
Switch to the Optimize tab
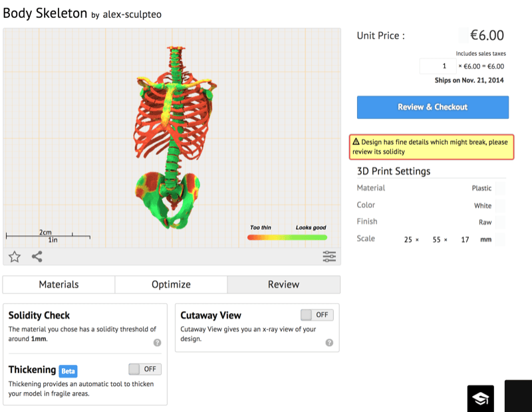(x=171, y=284)
